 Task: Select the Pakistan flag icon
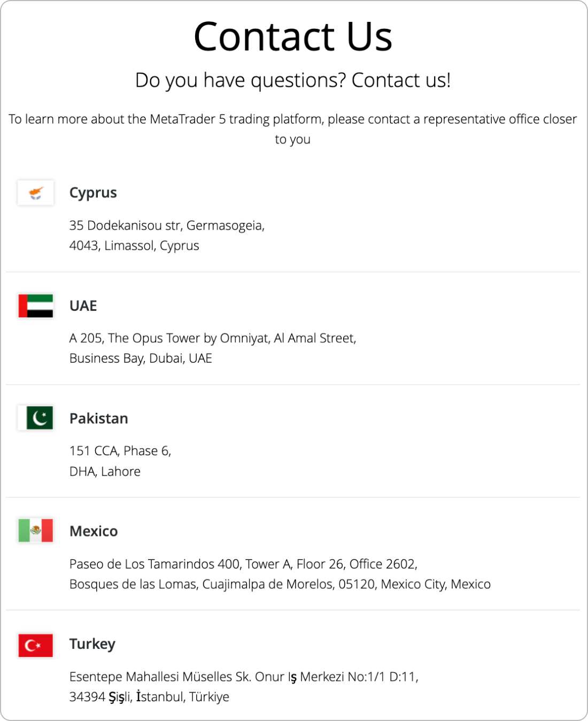click(x=36, y=418)
